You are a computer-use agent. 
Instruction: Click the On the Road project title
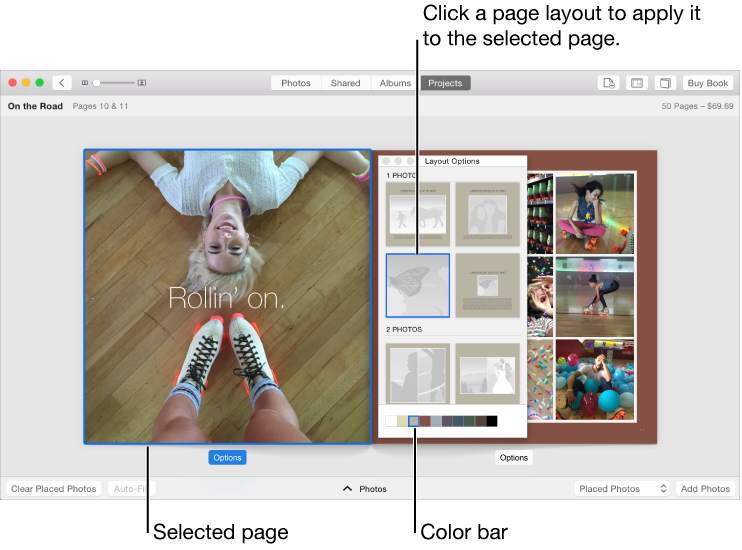[35, 106]
